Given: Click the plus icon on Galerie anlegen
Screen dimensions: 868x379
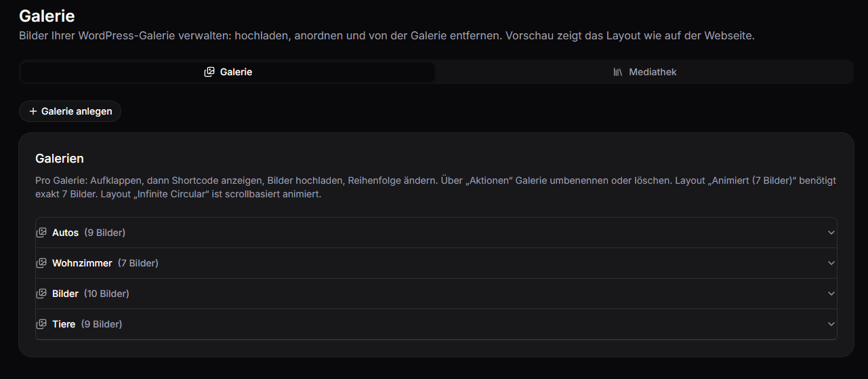Looking at the screenshot, I should pyautogui.click(x=33, y=111).
